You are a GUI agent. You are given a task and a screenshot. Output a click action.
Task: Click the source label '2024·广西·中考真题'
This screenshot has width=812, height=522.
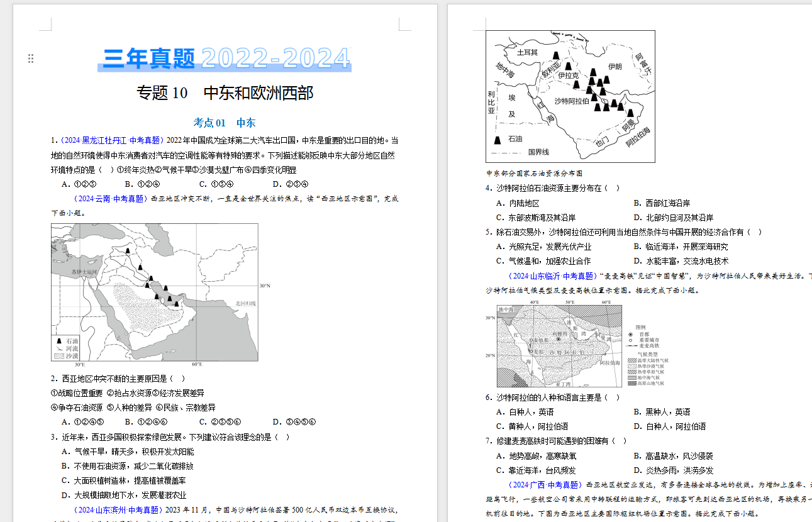click(545, 485)
